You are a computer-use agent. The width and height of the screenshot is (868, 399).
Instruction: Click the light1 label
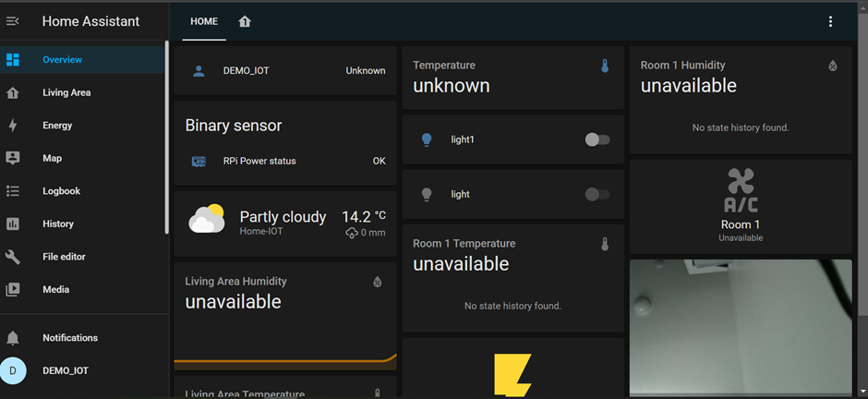point(463,140)
